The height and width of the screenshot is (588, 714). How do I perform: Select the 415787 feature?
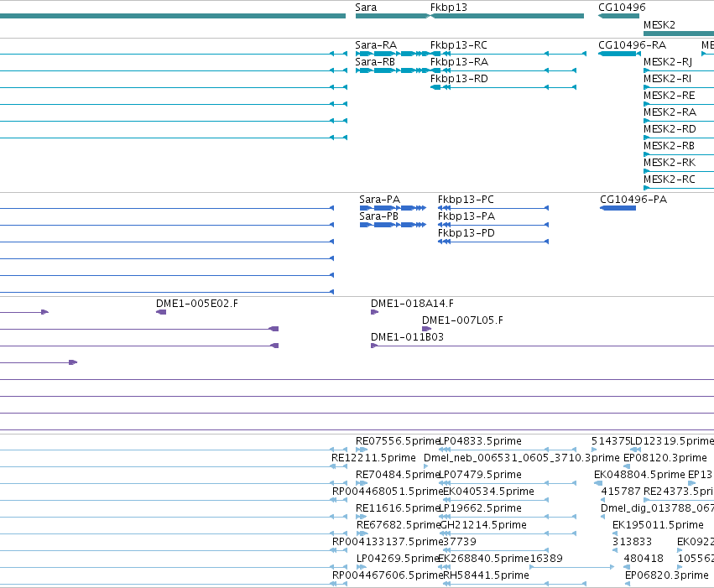click(603, 500)
